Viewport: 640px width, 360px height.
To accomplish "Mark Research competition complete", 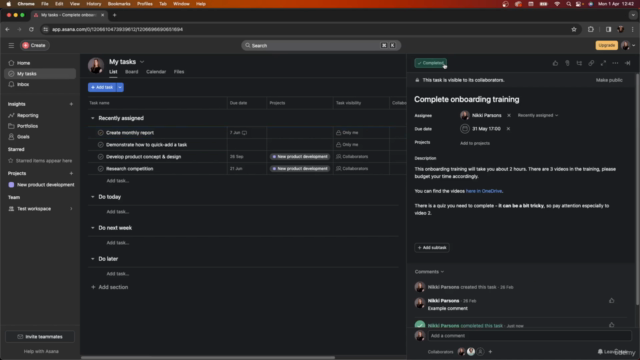I will 100,169.
